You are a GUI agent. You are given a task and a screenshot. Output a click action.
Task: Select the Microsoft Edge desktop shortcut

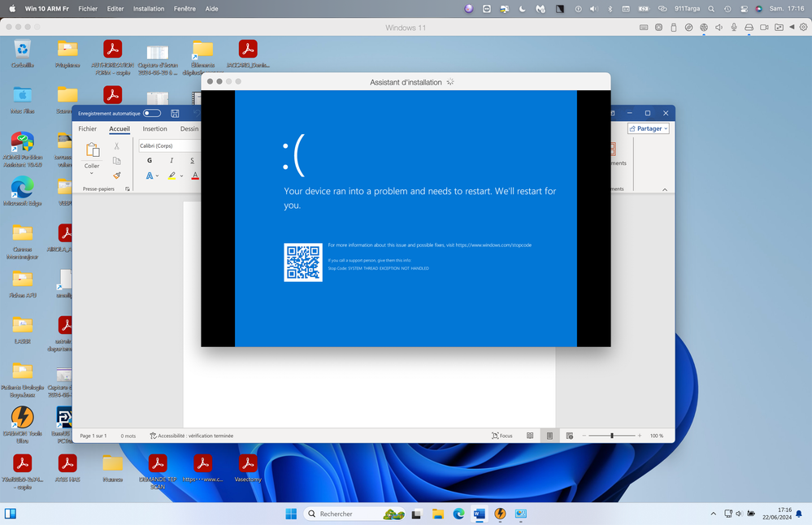coord(22,191)
